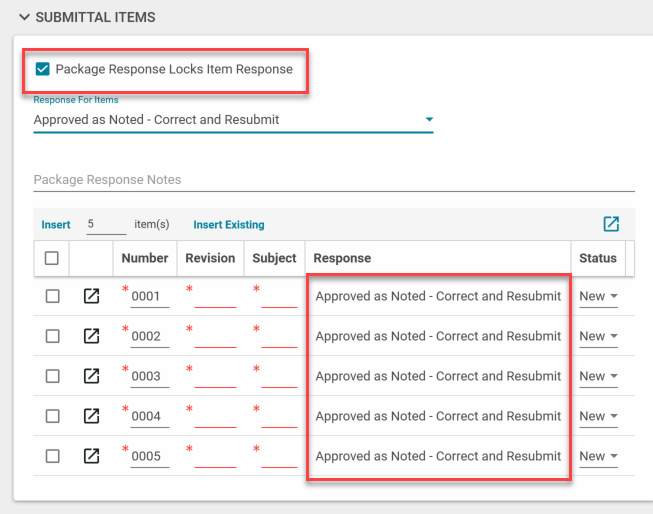Expand the Status dropdown for item 0001
653x514 pixels.
(x=598, y=296)
